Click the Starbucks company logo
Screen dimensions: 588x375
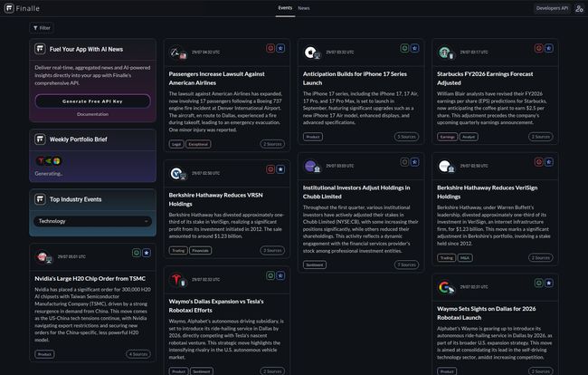point(444,53)
